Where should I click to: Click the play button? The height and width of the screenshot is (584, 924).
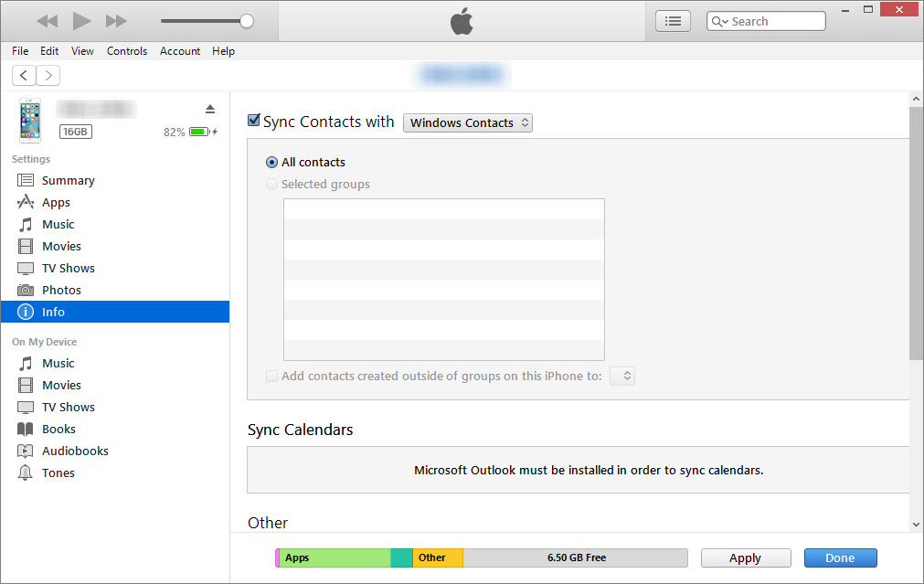(x=82, y=21)
